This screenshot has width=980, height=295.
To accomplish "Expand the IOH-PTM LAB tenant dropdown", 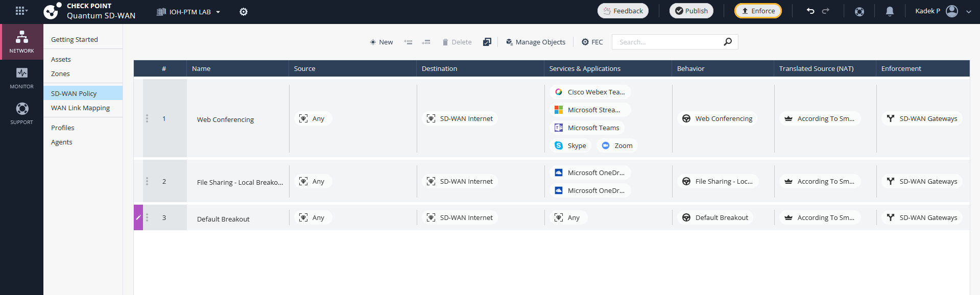I will point(189,12).
